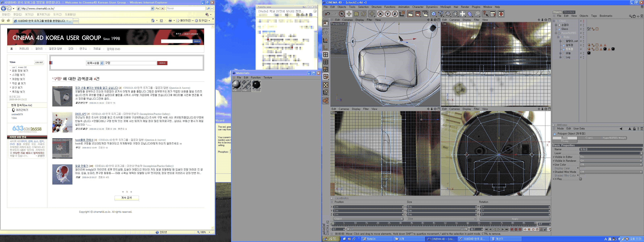This screenshot has width=644, height=242.
Task: Open Visible in Editor dropdown
Action: pos(611,157)
